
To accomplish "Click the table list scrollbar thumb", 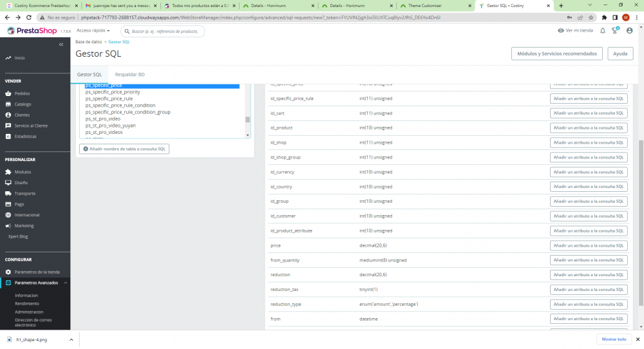I will (248, 120).
